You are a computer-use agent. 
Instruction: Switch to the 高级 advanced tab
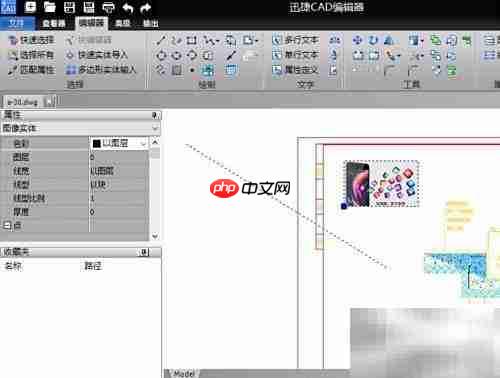[x=122, y=24]
